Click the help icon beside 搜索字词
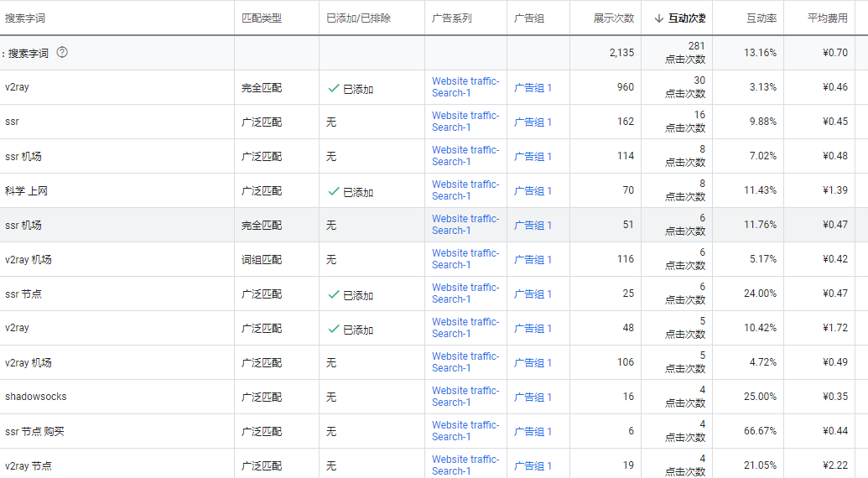This screenshot has height=478, width=868. coord(62,53)
